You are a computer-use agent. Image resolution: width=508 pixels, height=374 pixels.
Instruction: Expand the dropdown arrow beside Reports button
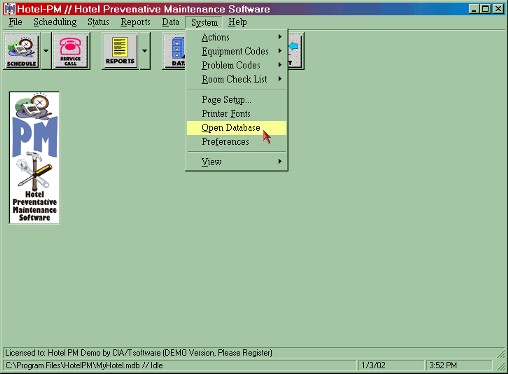145,51
